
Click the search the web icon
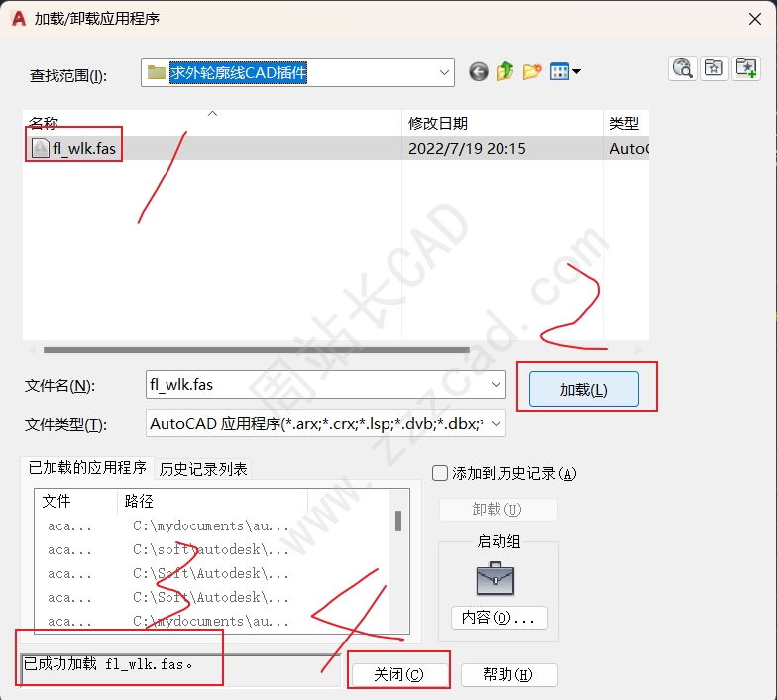[683, 67]
